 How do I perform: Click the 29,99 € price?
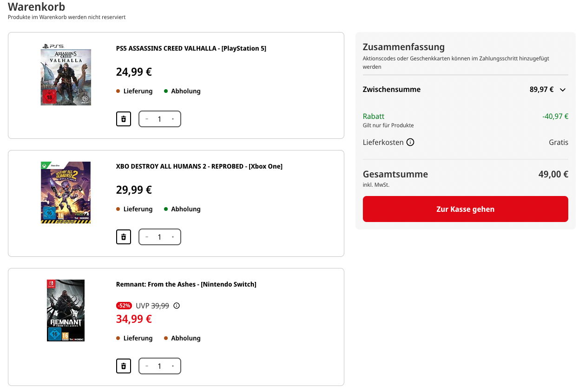134,190
